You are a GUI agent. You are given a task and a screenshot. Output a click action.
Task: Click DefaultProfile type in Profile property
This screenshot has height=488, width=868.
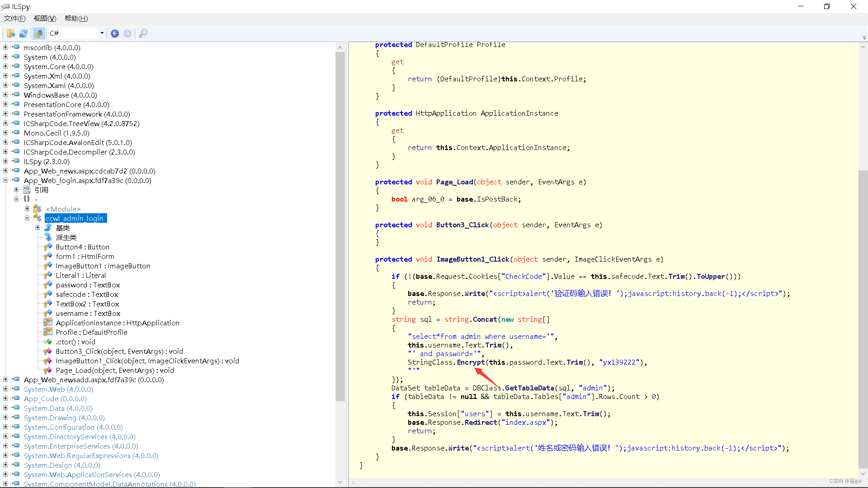pos(444,45)
